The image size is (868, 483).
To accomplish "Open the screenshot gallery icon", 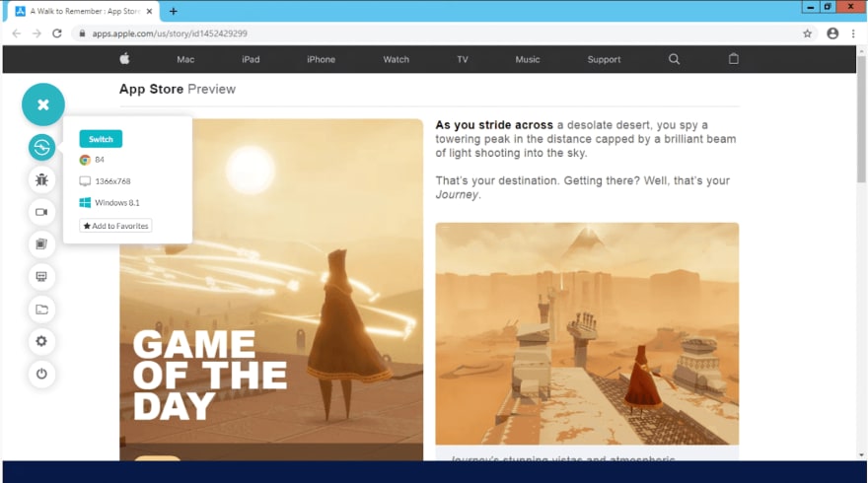I will (x=42, y=244).
